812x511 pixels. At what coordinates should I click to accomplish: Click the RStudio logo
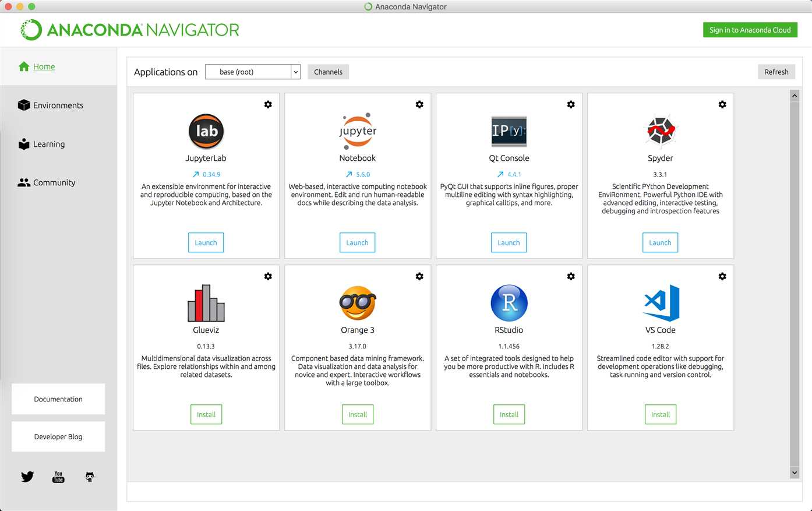click(509, 303)
